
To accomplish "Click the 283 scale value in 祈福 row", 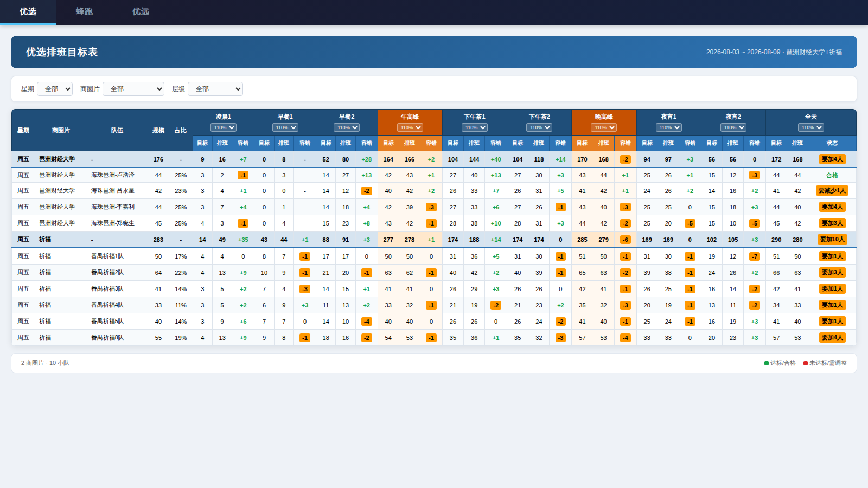I will (158, 240).
